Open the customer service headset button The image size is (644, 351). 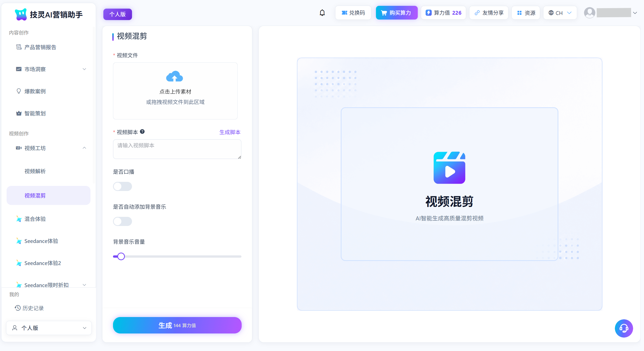pyautogui.click(x=624, y=328)
